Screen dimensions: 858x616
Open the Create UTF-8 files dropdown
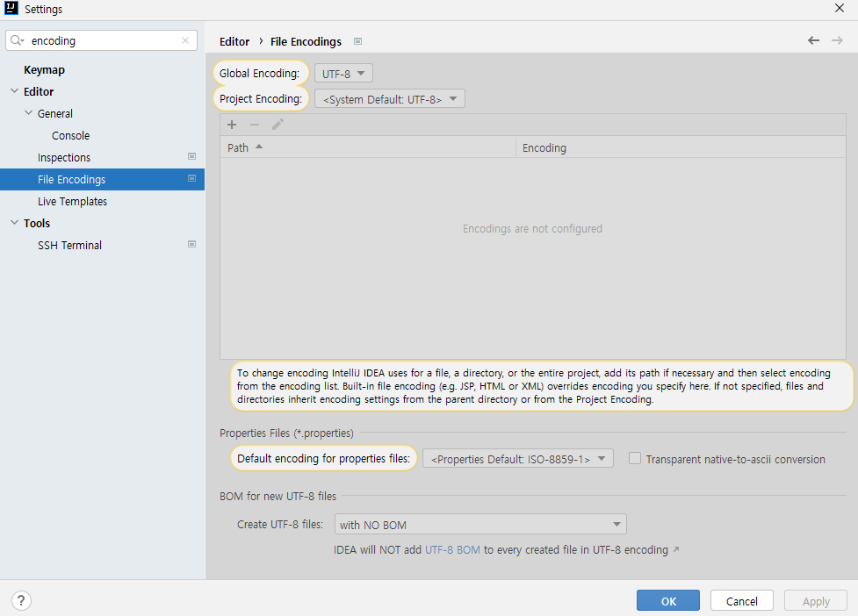coord(480,525)
